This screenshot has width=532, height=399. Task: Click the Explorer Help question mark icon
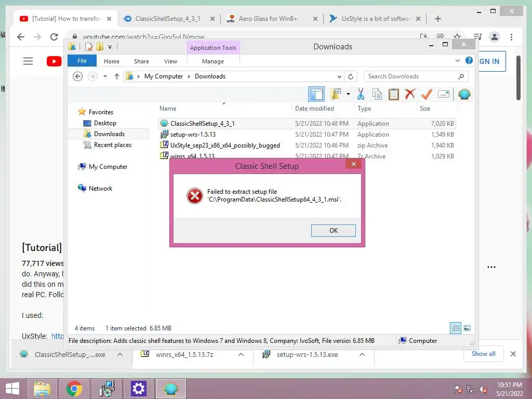469,60
